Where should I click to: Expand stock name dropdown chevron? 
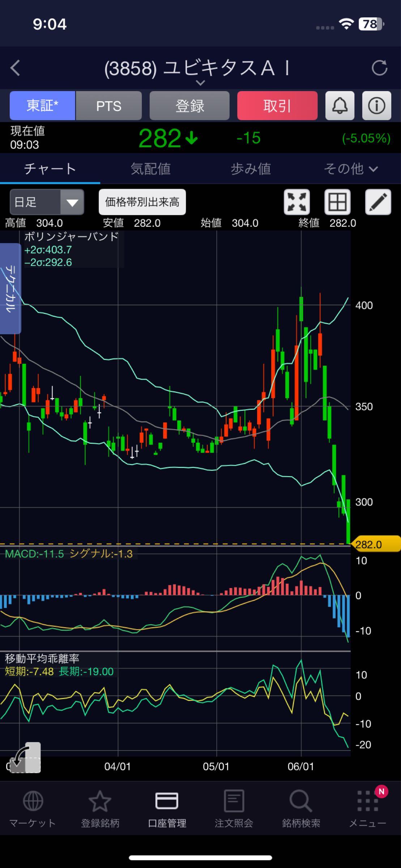pyautogui.click(x=200, y=83)
